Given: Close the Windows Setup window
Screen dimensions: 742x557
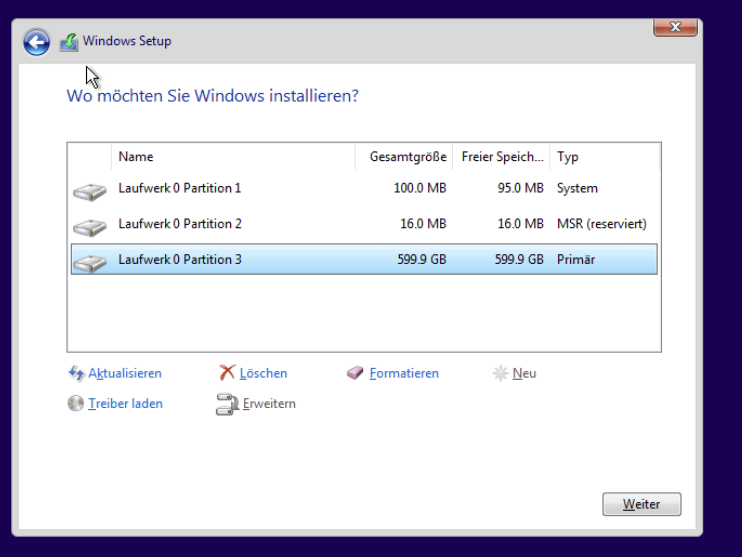Looking at the screenshot, I should click(x=675, y=27).
